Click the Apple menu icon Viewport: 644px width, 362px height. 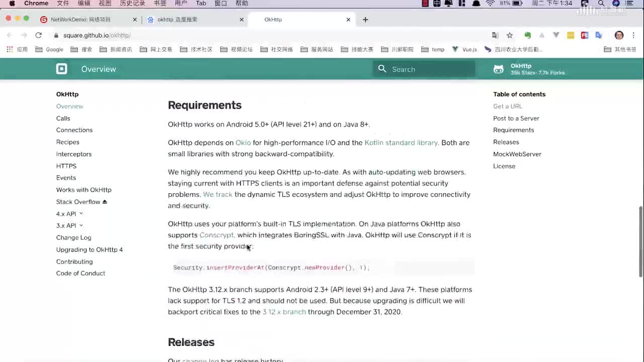(x=12, y=4)
